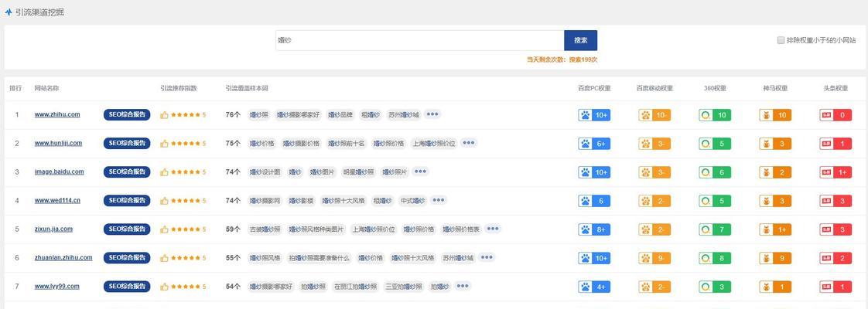Click Baidu PC weight badge for www.zhihu.com
The height and width of the screenshot is (309, 868).
tap(594, 115)
